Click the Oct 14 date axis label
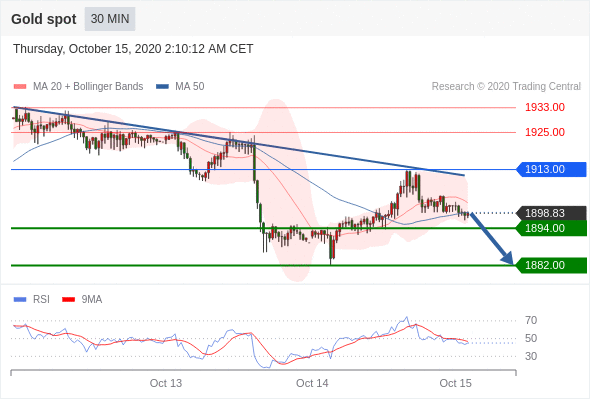Screen dimensions: 590x400 tap(312, 383)
